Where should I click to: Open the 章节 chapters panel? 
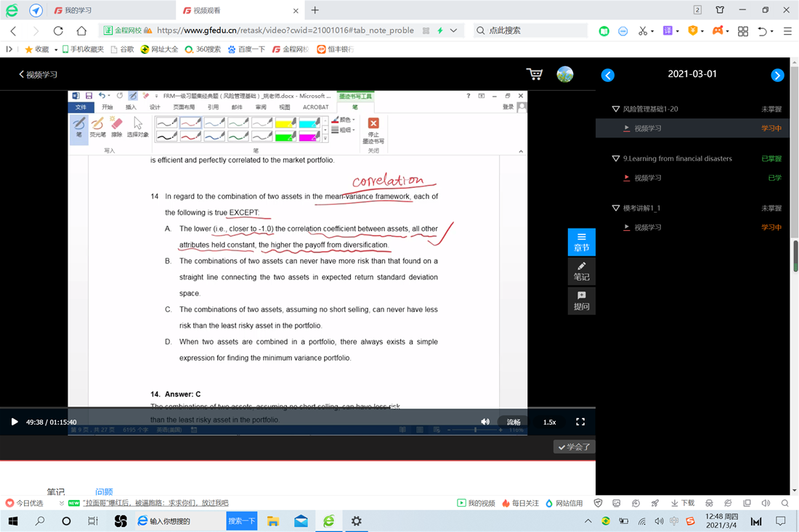[x=581, y=242]
